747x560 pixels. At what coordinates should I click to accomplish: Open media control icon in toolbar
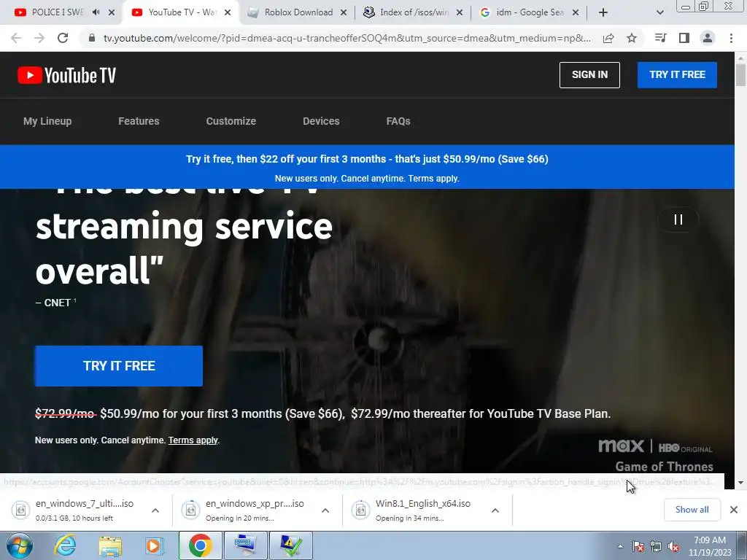pyautogui.click(x=660, y=38)
